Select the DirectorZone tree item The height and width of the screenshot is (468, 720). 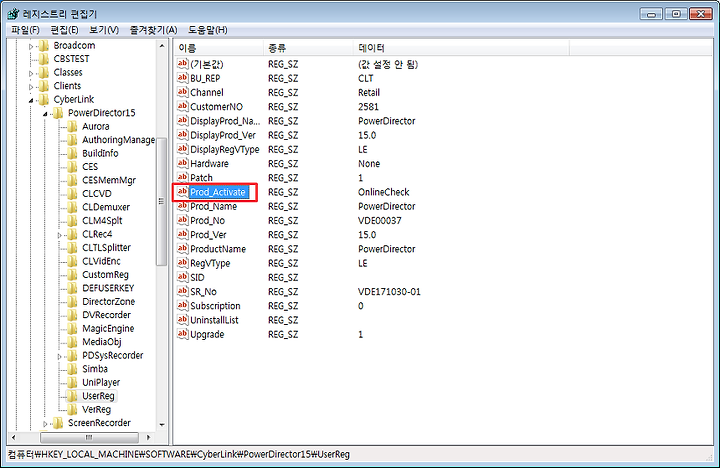(108, 302)
